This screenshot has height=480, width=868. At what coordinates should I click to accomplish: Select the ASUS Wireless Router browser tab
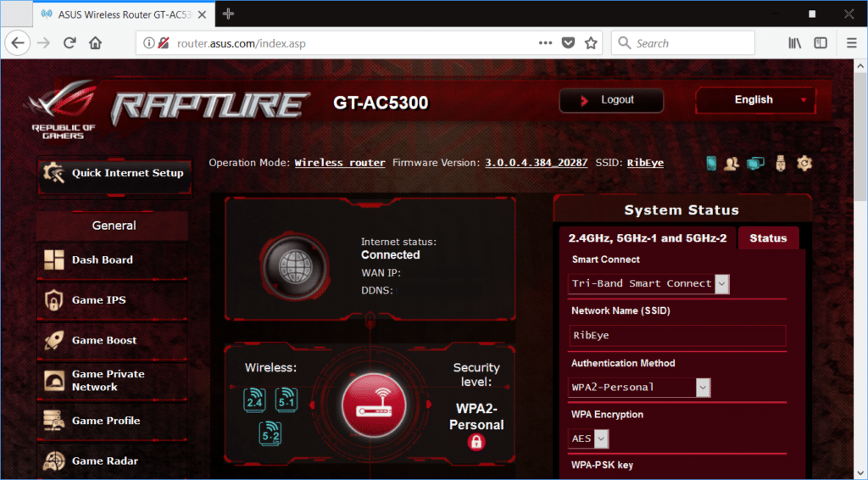(x=125, y=15)
